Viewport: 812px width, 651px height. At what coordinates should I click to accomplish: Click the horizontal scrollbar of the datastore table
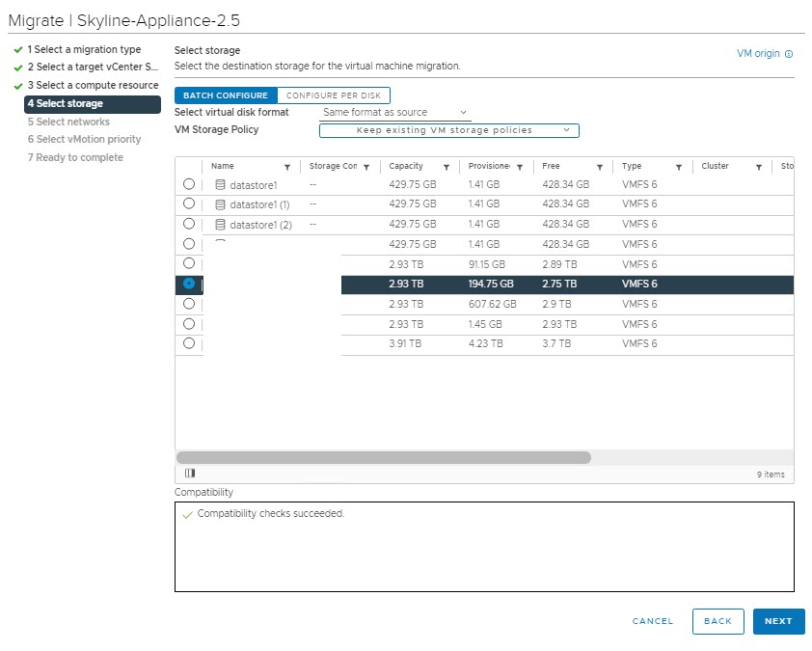tap(384, 458)
